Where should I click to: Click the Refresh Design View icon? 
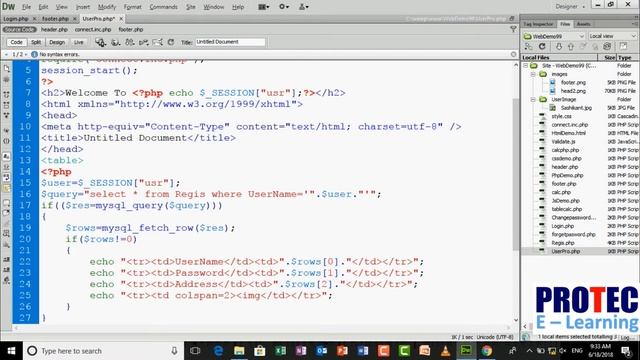pyautogui.click(x=171, y=42)
